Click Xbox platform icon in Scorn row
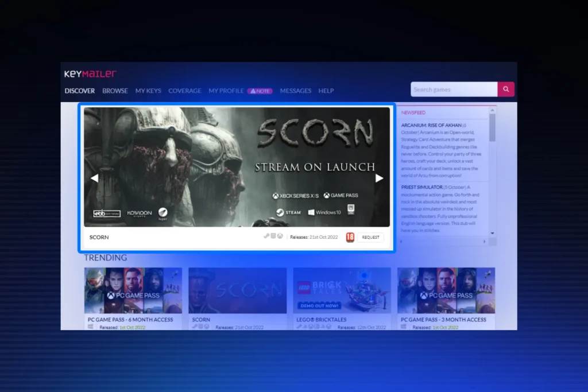The image size is (588, 392). click(280, 236)
